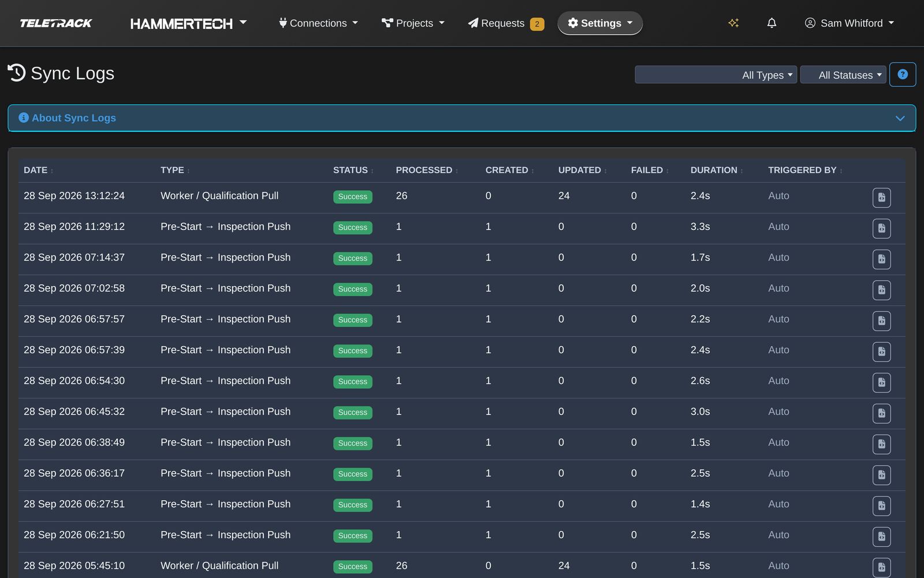
Task: Sort table by Status column
Action: coord(353,170)
